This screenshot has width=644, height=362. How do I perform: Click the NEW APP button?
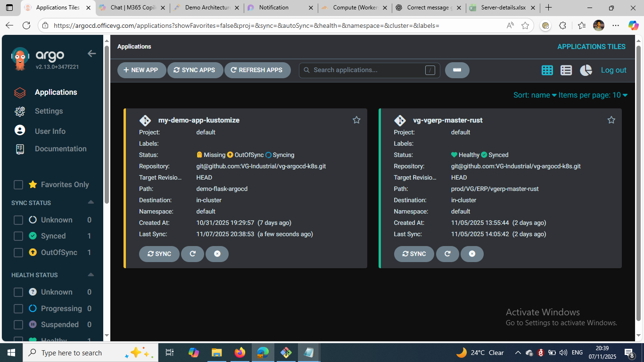tap(141, 70)
